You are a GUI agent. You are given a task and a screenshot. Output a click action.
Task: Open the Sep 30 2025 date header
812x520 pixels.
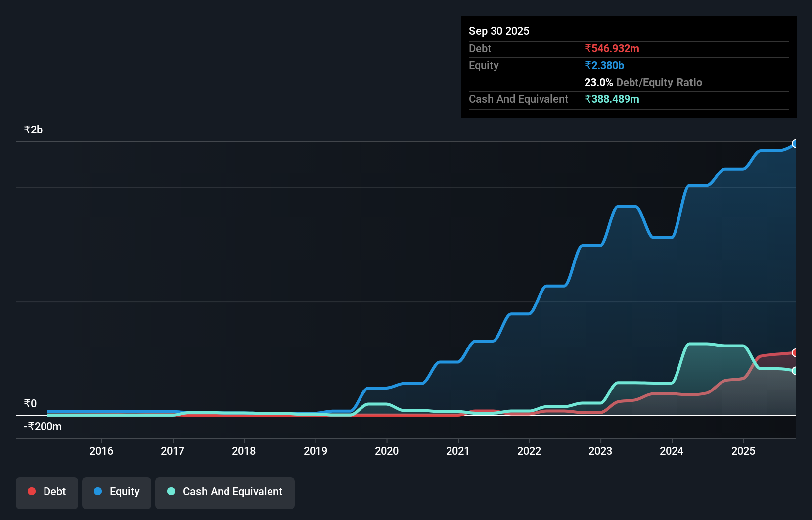coord(499,31)
